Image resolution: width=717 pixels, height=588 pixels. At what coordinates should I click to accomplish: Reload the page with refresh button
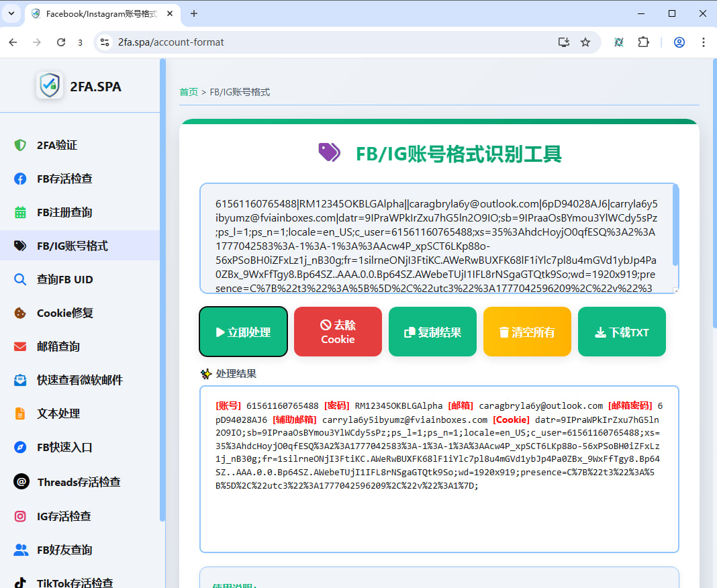(61, 42)
